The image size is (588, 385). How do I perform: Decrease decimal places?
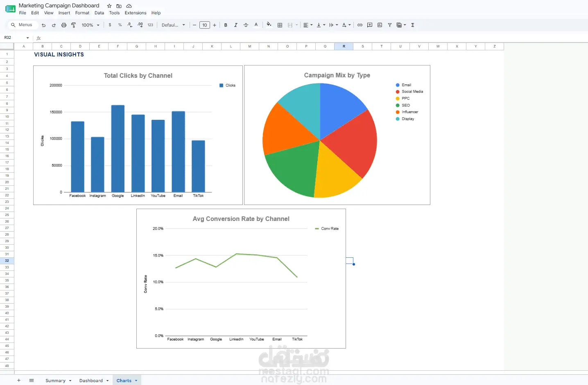[x=130, y=25]
